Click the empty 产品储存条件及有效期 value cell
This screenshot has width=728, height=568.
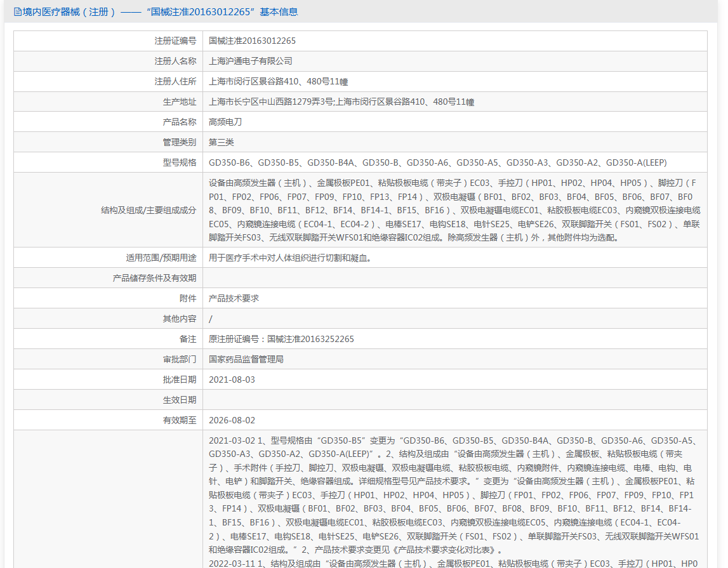click(454, 278)
